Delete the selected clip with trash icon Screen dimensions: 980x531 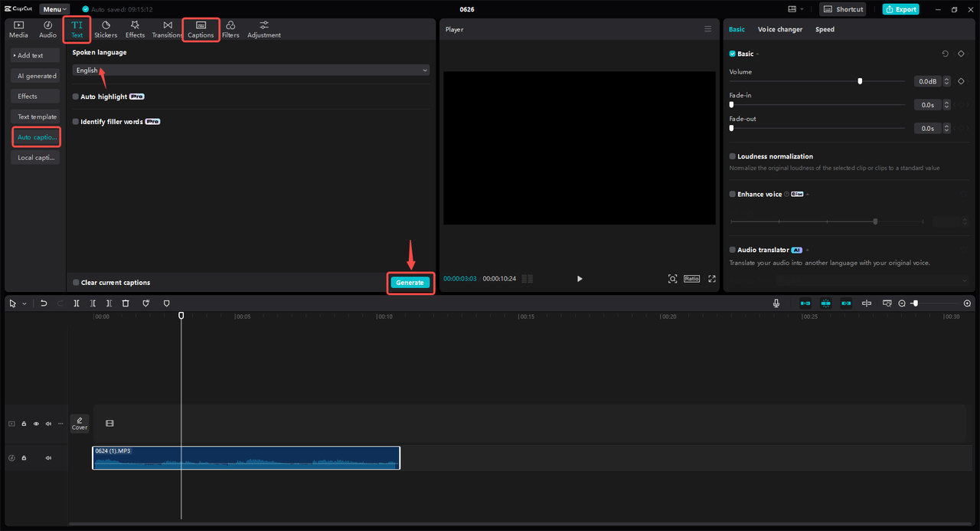[126, 303]
